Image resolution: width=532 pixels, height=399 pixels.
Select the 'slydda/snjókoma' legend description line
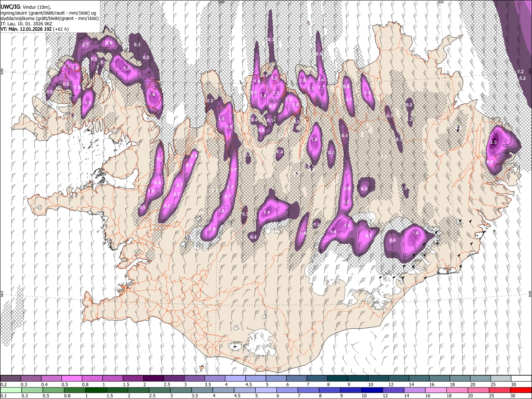click(49, 18)
